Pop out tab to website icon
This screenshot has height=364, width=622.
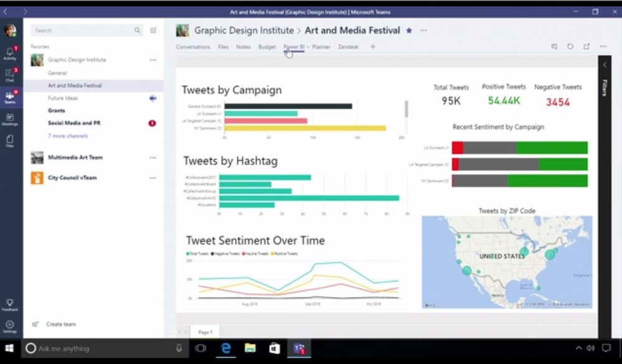(587, 47)
